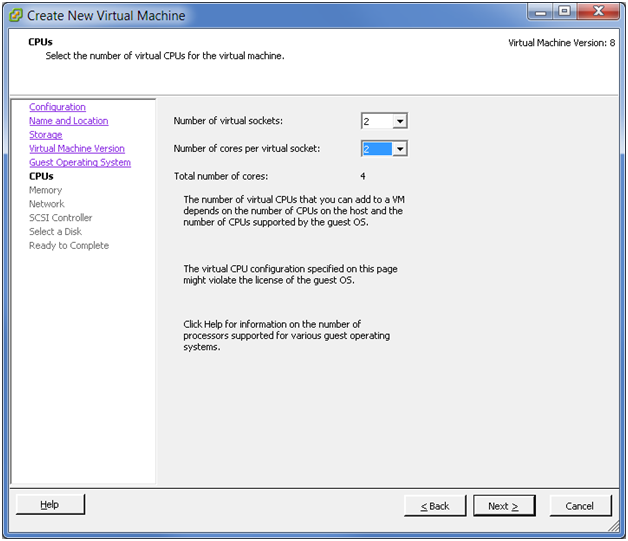This screenshot has width=628, height=541.
Task: Click the resize grip at window corner
Action: click(614, 526)
